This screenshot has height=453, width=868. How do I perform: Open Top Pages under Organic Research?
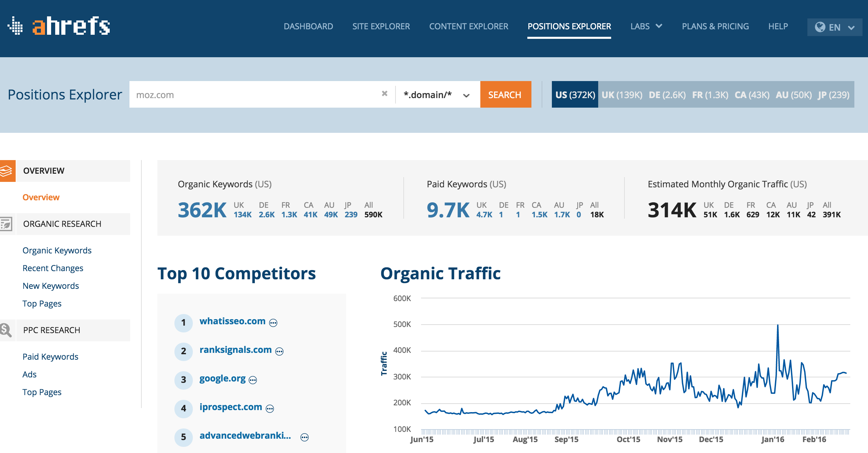point(42,303)
